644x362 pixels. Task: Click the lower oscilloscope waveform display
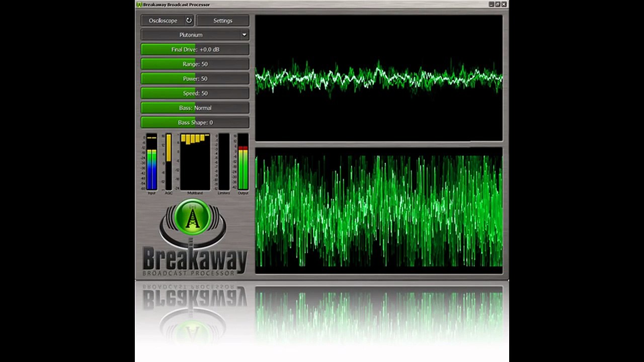point(379,211)
